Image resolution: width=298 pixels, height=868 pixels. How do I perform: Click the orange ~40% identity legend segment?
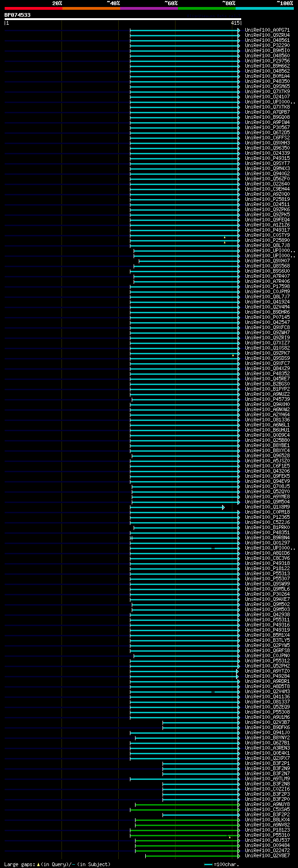click(91, 8)
